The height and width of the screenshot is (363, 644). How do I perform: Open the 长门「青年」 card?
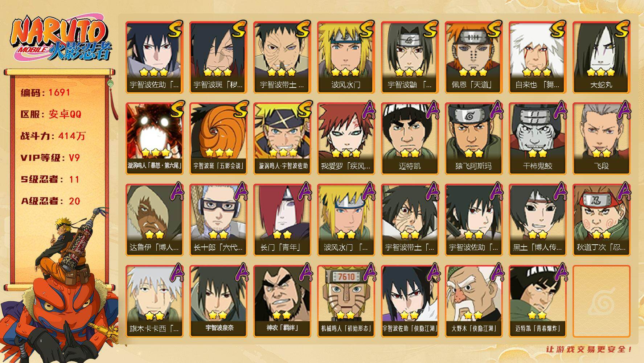click(282, 220)
